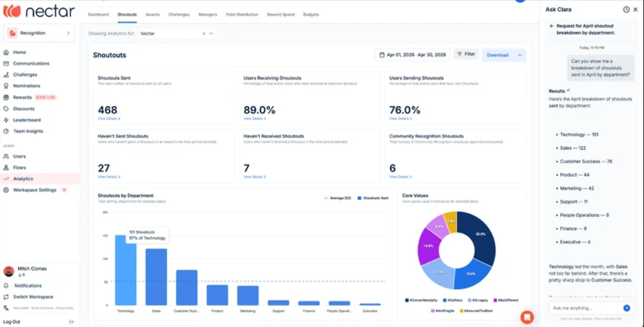Open the Terms of Service link
The image size is (644, 327).
(43, 308)
